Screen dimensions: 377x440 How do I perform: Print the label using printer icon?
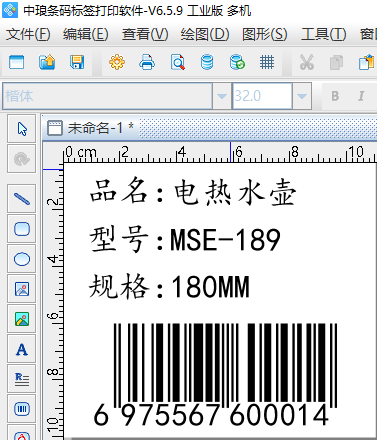(147, 62)
